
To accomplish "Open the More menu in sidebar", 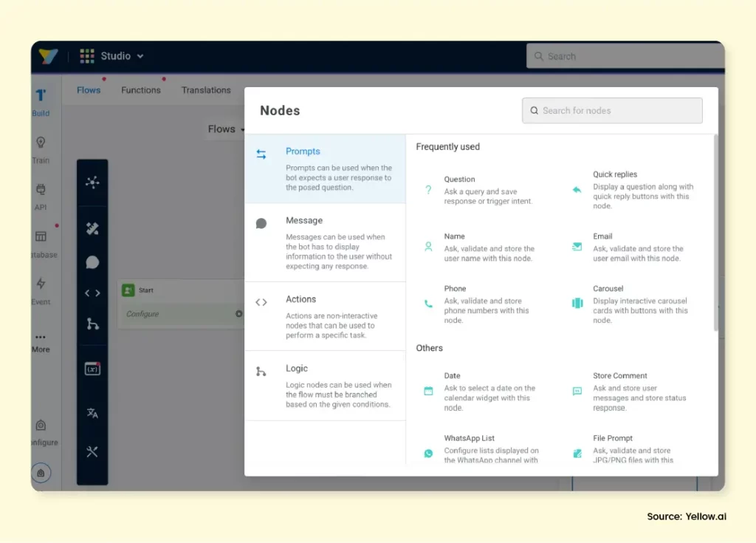I will click(x=41, y=343).
